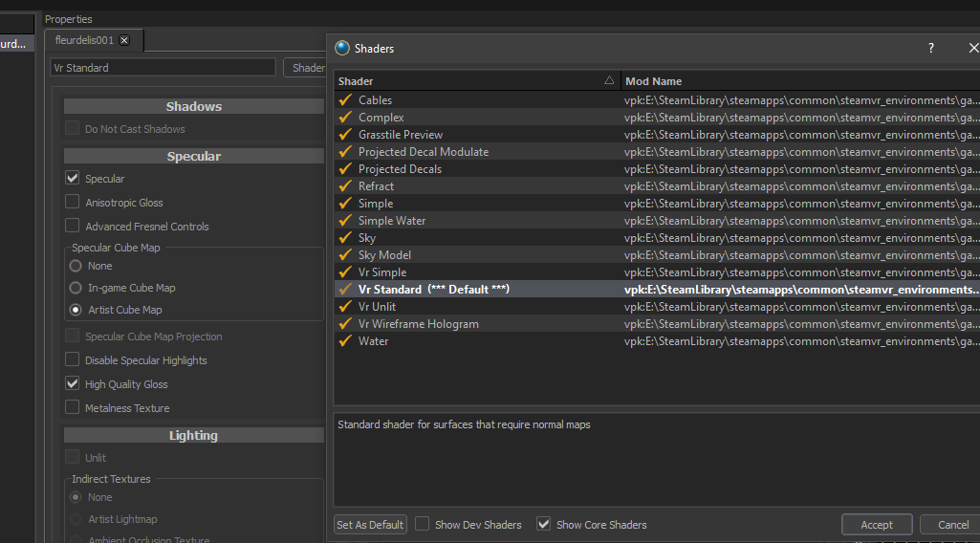Viewport: 980px width, 543px height.
Task: Click the orange checkmark beside Cables
Action: (x=345, y=100)
